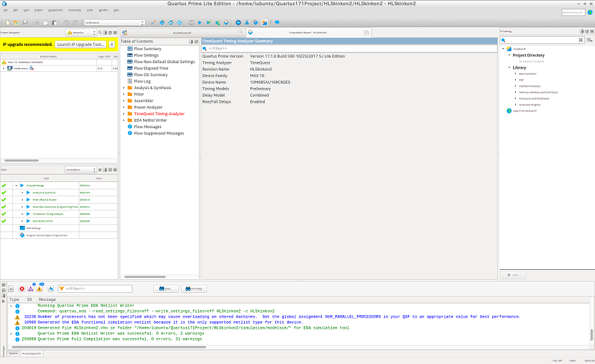Click the speech bubble feedback toolbar icon
Image resolution: width=595 pixels, height=364 pixels.
pyautogui.click(x=277, y=23)
